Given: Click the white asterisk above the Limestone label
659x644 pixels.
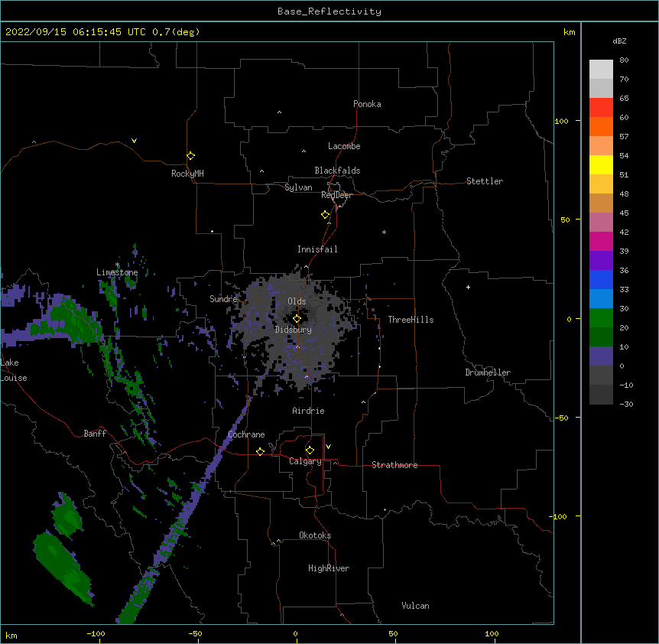Looking at the screenshot, I should coord(118,265).
